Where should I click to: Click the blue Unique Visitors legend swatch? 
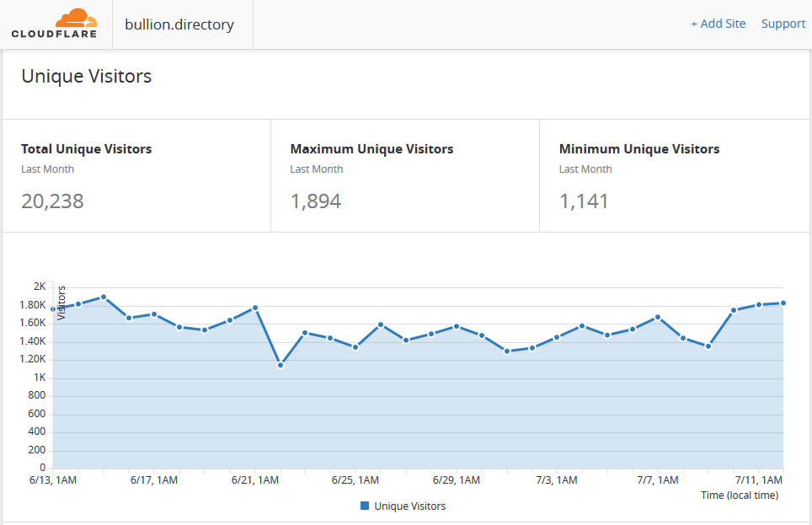(x=365, y=506)
